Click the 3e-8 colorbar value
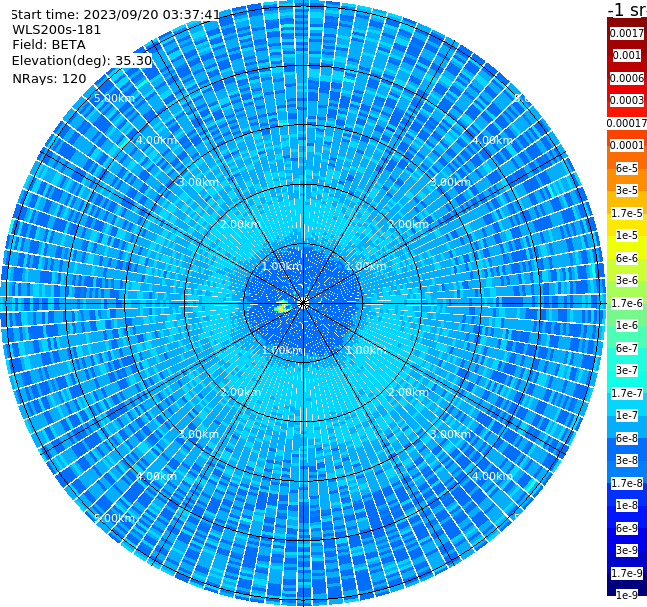The height and width of the screenshot is (607, 647). click(x=627, y=460)
